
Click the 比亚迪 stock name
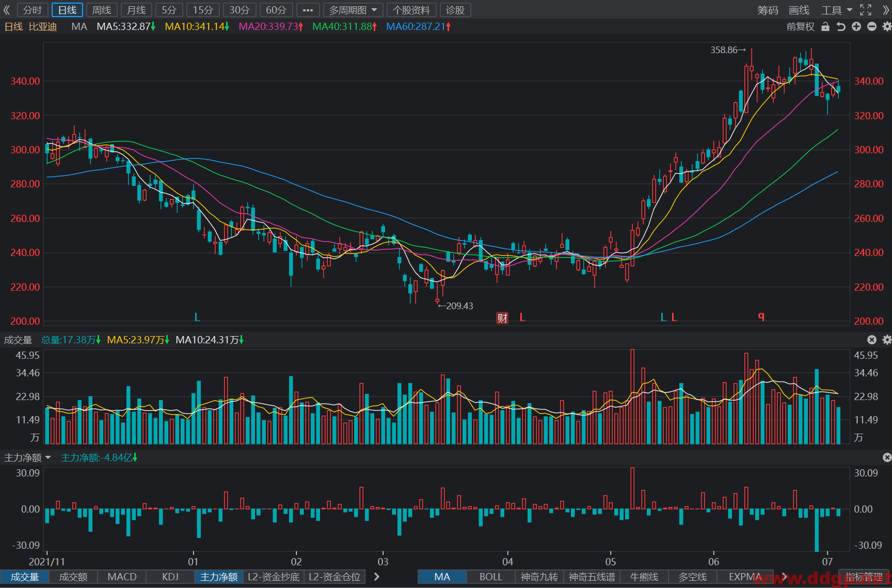click(43, 26)
